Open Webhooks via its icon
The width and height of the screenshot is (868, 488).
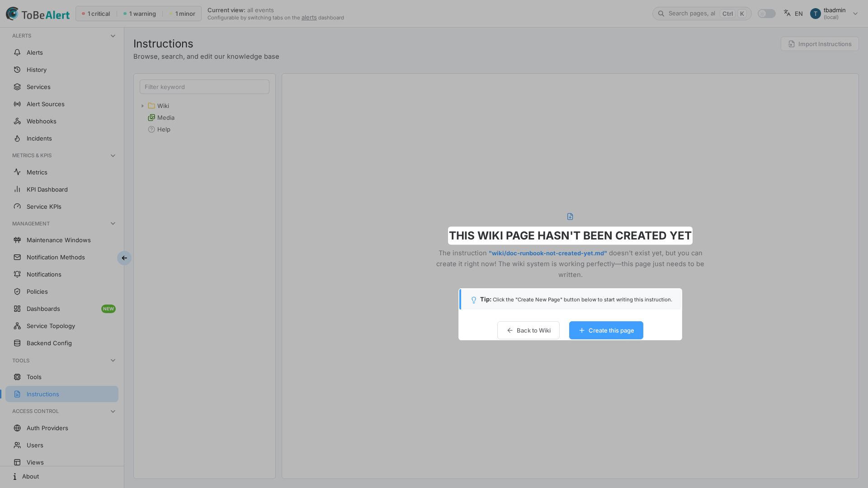[17, 121]
